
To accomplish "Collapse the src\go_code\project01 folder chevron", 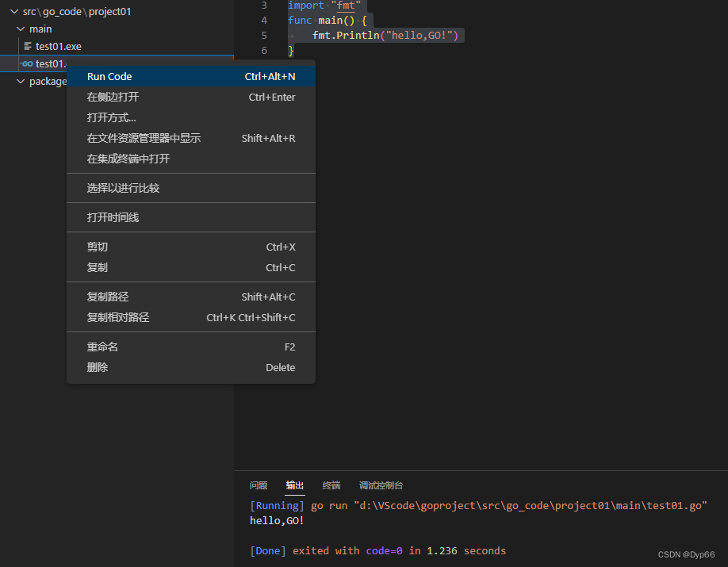I will (14, 11).
